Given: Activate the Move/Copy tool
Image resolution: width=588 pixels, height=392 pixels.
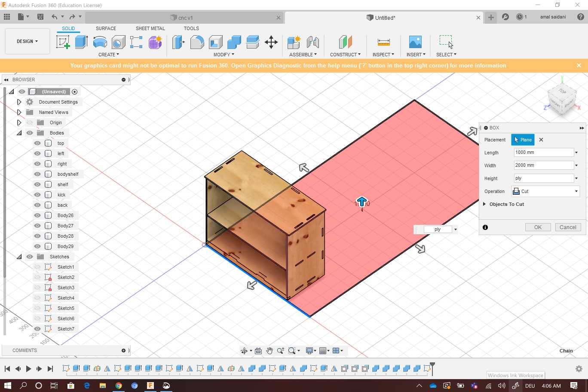Looking at the screenshot, I should coord(271,42).
